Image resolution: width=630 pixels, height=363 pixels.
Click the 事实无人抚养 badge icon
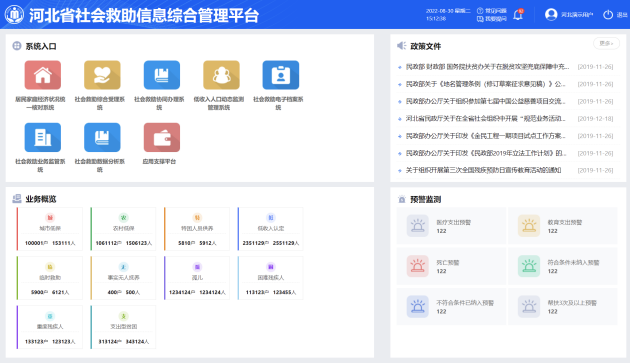123,267
